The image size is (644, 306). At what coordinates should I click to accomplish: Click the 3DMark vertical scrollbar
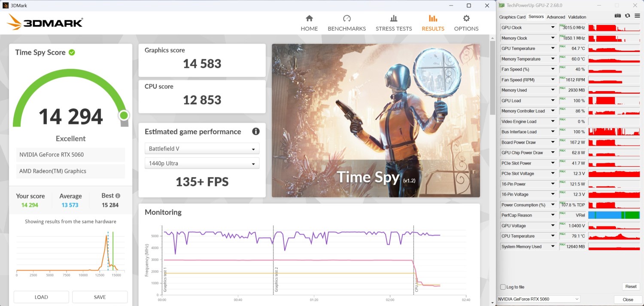point(492,77)
